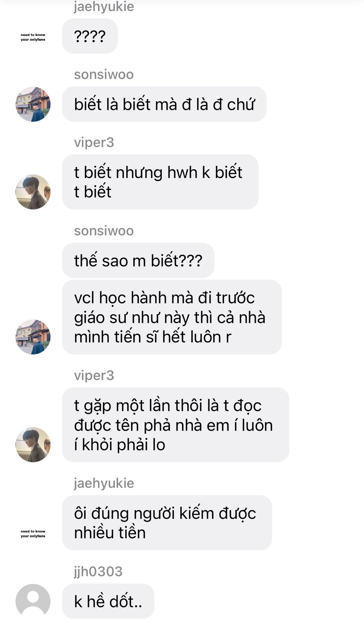Tap jaehyukie's avatar beside the '????' message
Viewport: 364px width, 626px height.
[x=33, y=37]
